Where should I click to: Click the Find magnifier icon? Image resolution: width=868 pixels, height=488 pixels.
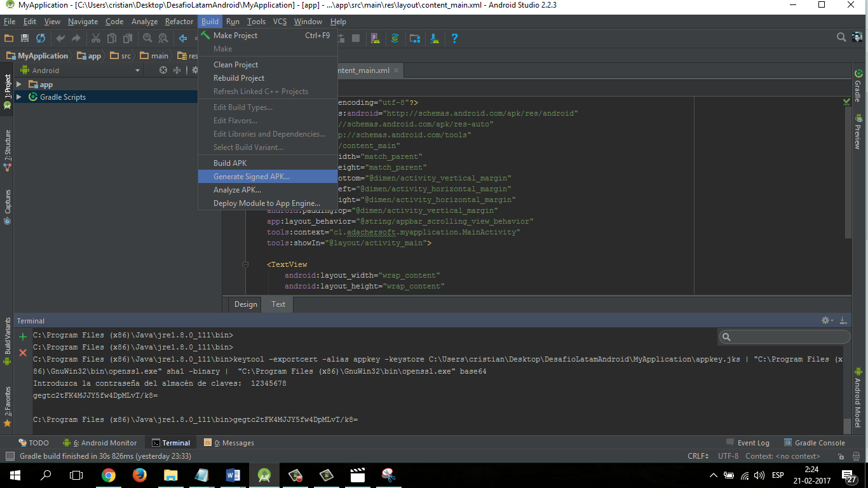tap(147, 38)
